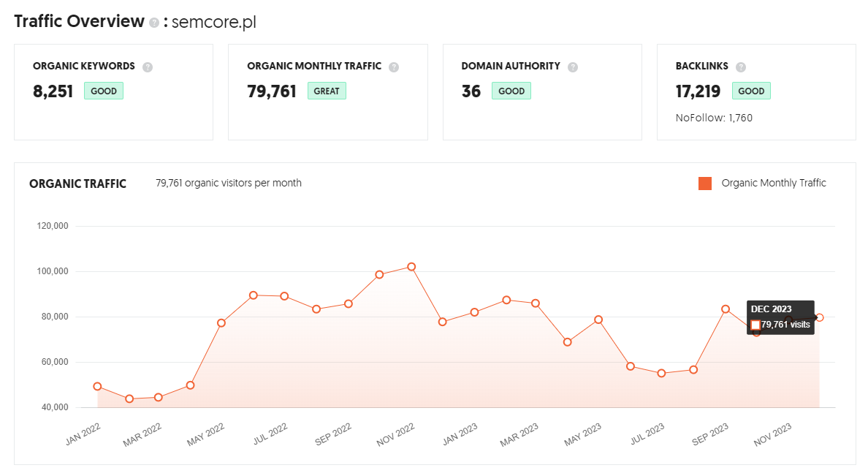Viewport: 868px width, 476px height.
Task: Click the 17,219 backlinks count
Action: pos(698,91)
